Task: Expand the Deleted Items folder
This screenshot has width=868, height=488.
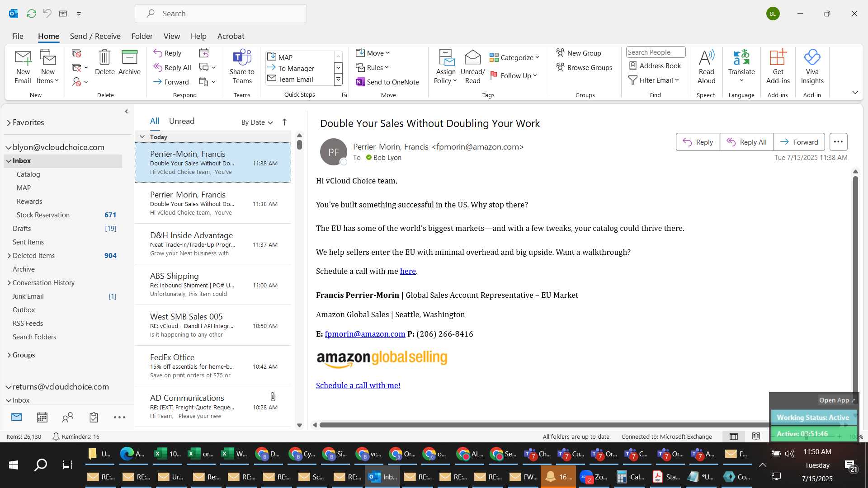Action: tap(9, 256)
